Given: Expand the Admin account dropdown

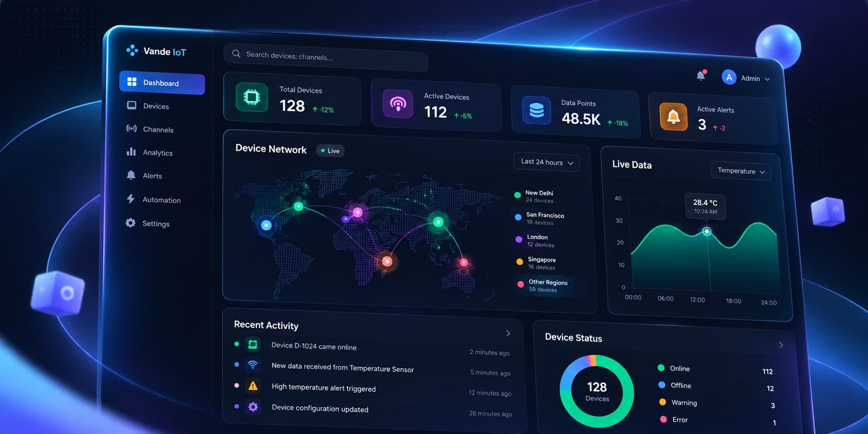Looking at the screenshot, I should tap(767, 79).
